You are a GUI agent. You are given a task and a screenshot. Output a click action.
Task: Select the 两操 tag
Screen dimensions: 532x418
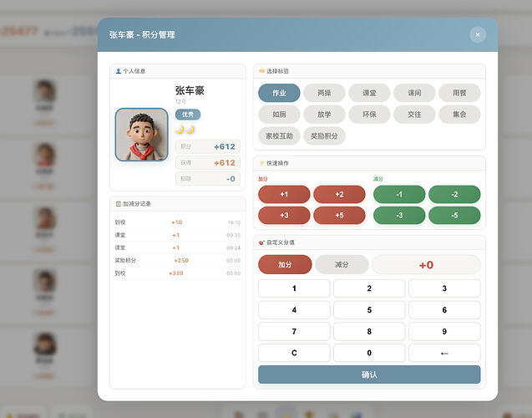pos(324,93)
